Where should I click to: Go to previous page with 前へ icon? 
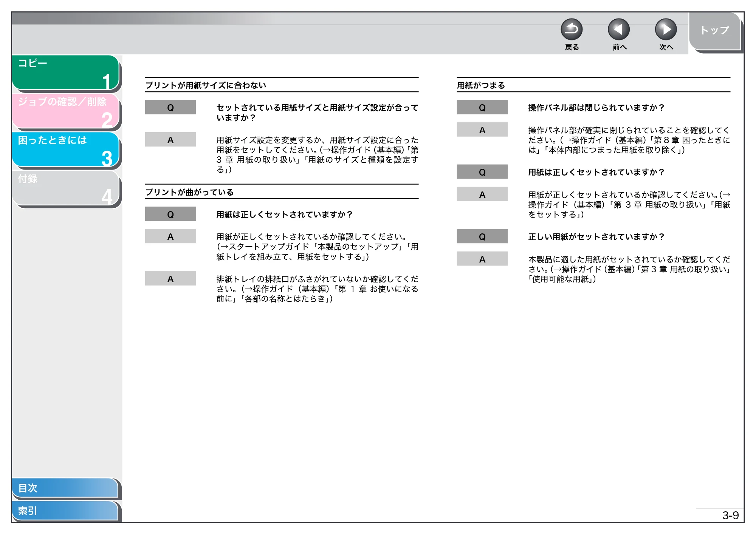(x=618, y=29)
